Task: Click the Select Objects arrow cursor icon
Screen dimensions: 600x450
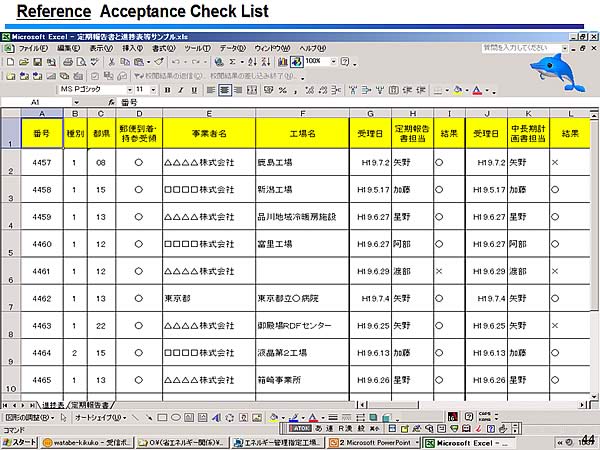Action: (64, 417)
